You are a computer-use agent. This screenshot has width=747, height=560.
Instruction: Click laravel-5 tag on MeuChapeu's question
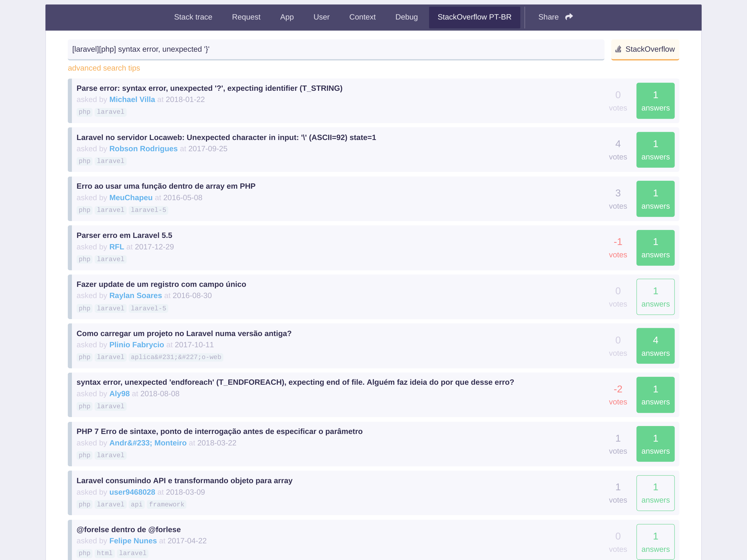coord(148,210)
